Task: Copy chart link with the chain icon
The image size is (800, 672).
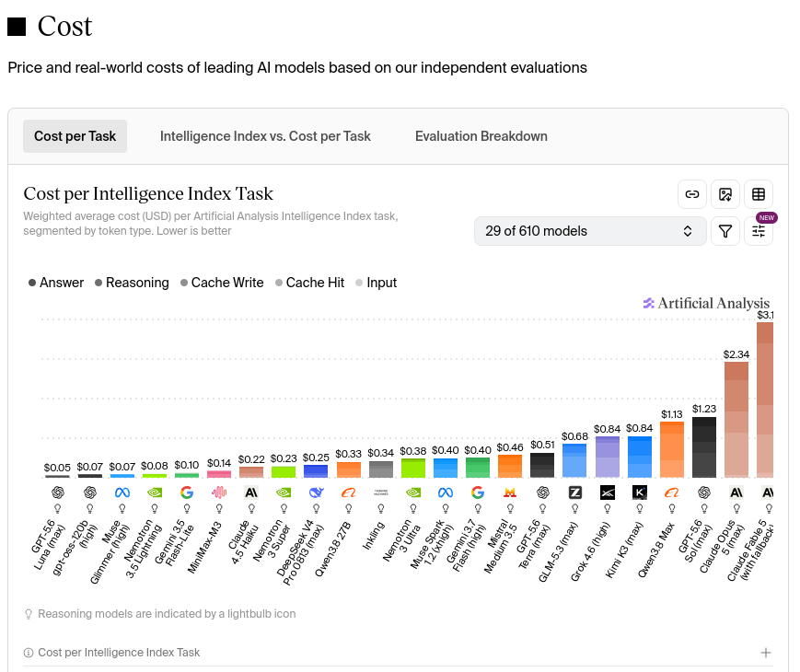Action: [x=692, y=194]
